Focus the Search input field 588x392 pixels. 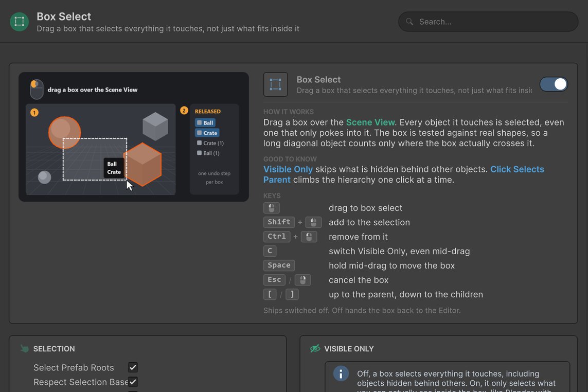[x=488, y=22]
